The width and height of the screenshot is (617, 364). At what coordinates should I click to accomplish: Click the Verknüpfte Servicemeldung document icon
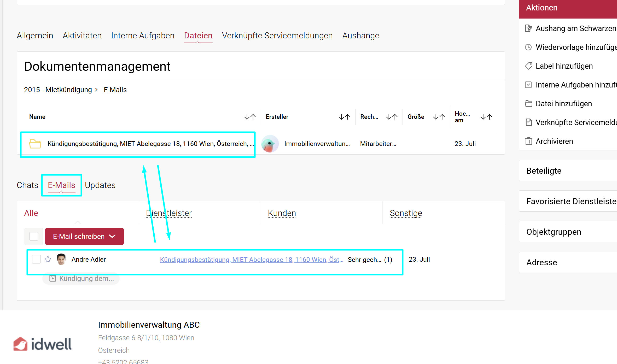point(529,122)
